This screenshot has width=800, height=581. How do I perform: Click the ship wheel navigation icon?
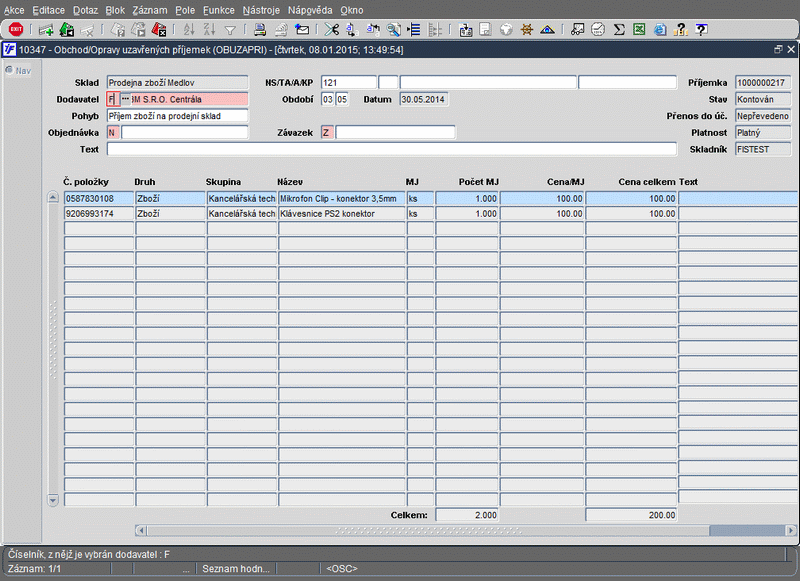coord(527,30)
